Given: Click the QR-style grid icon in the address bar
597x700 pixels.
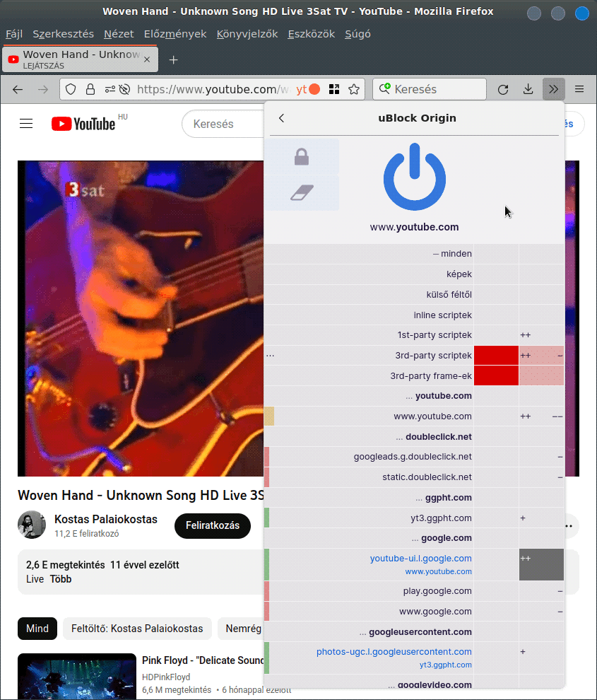Looking at the screenshot, I should coord(333,89).
